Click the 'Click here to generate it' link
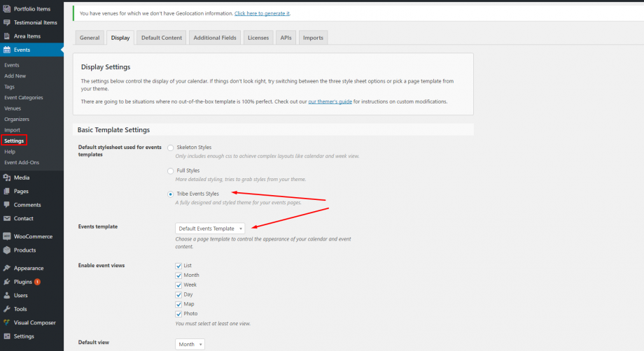Screen dimensions: 644x351 (262, 13)
